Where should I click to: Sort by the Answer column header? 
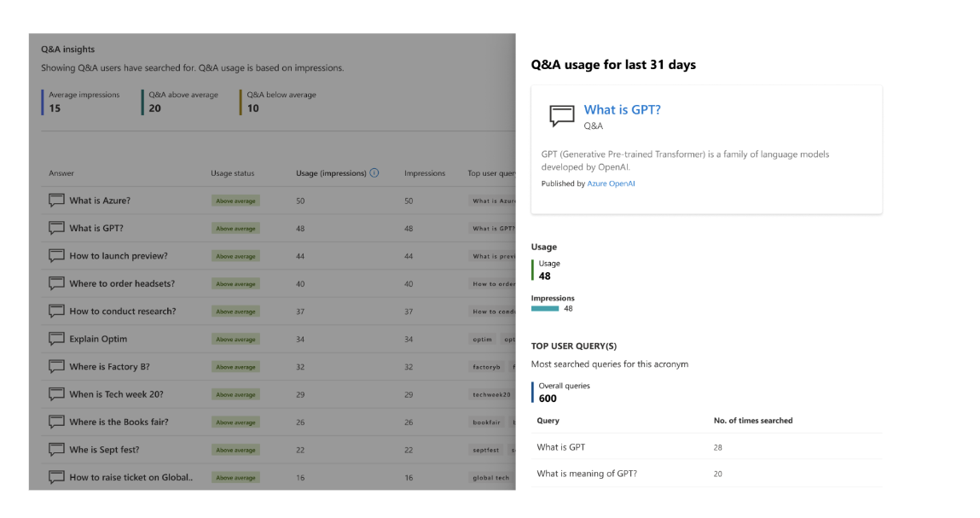pos(61,173)
